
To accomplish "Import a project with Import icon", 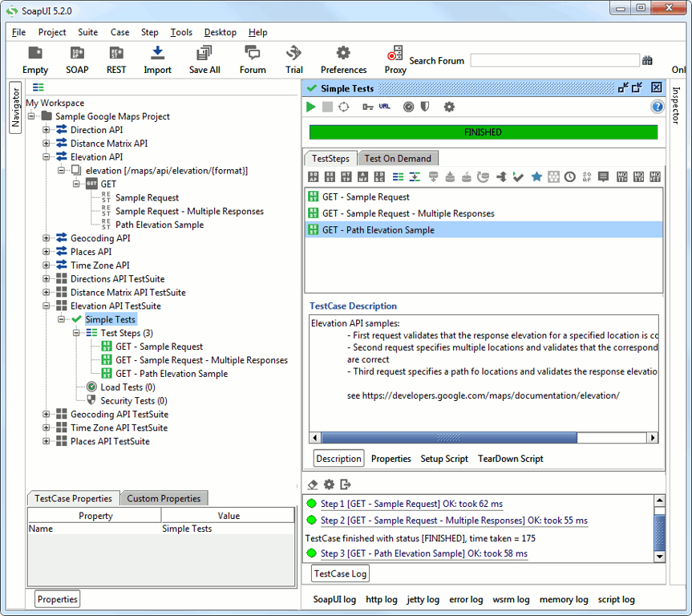I will pos(157,59).
